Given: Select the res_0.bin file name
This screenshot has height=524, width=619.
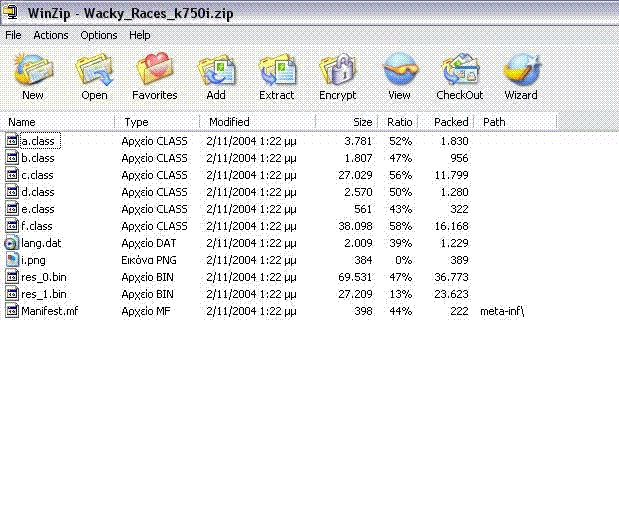Looking at the screenshot, I should [44, 277].
